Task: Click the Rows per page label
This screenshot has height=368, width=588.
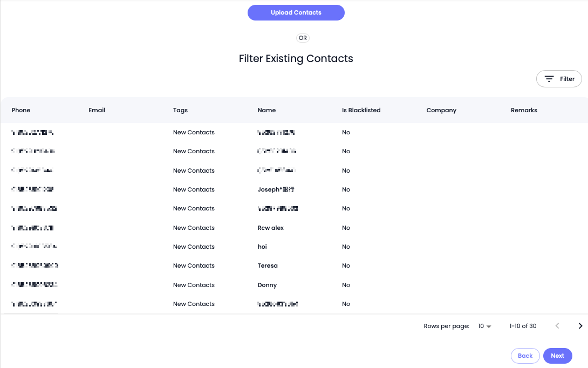Action: tap(446, 326)
